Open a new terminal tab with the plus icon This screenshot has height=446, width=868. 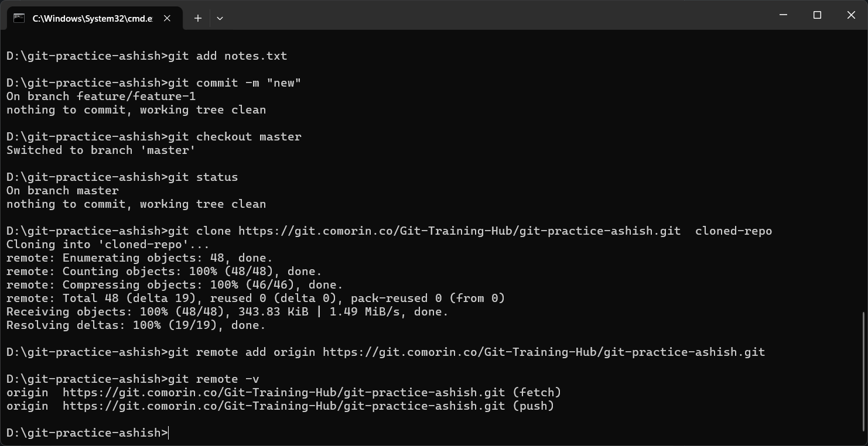point(197,18)
